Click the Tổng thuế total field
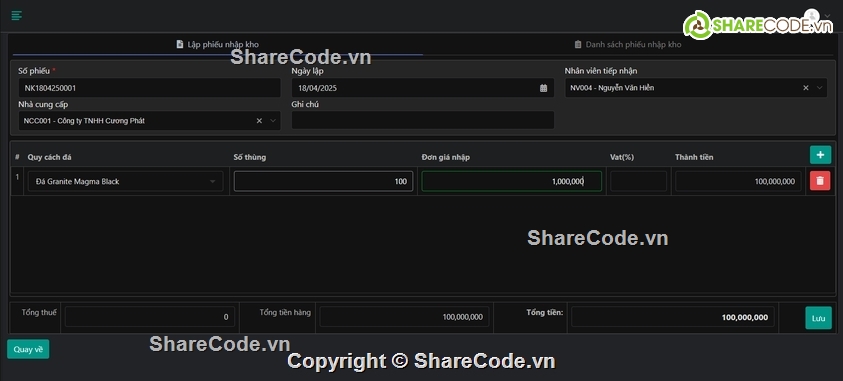 pos(150,317)
